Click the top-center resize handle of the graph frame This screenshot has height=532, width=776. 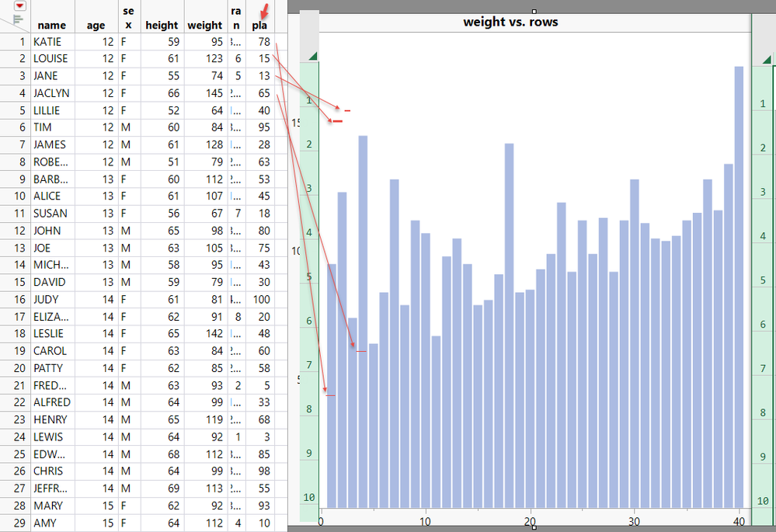click(534, 11)
